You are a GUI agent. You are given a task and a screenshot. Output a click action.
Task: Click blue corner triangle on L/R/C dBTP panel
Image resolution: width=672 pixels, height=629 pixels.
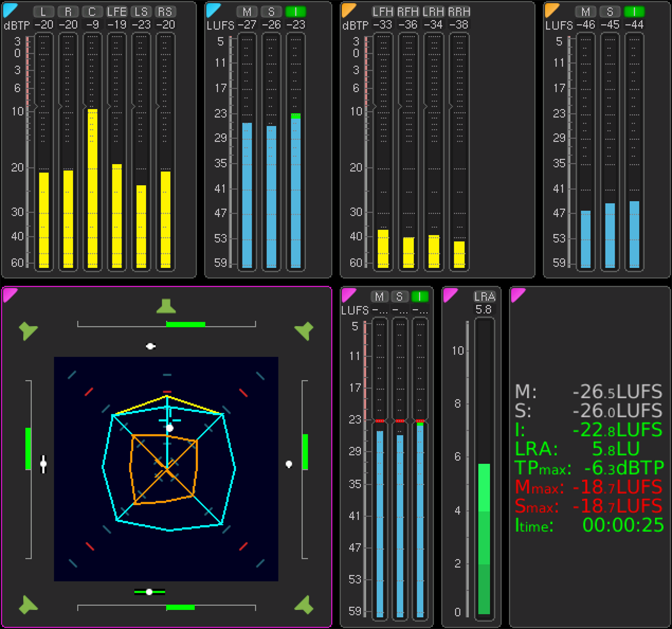coord(9,9)
